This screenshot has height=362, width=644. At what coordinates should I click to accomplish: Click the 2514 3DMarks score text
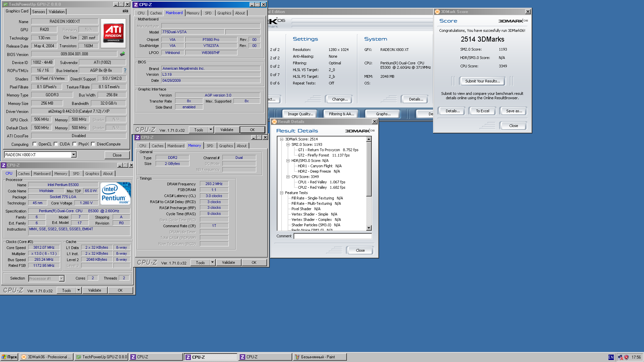(482, 39)
